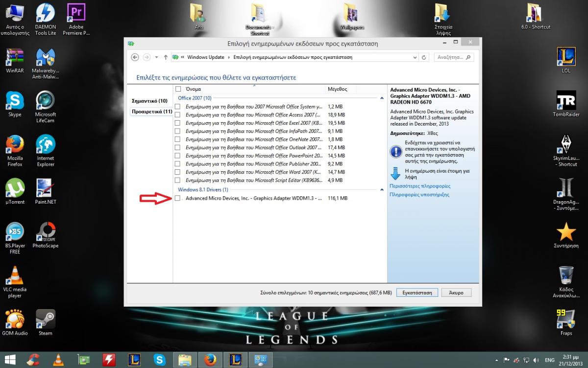Click the Εγκατάσταση install button

(417, 292)
